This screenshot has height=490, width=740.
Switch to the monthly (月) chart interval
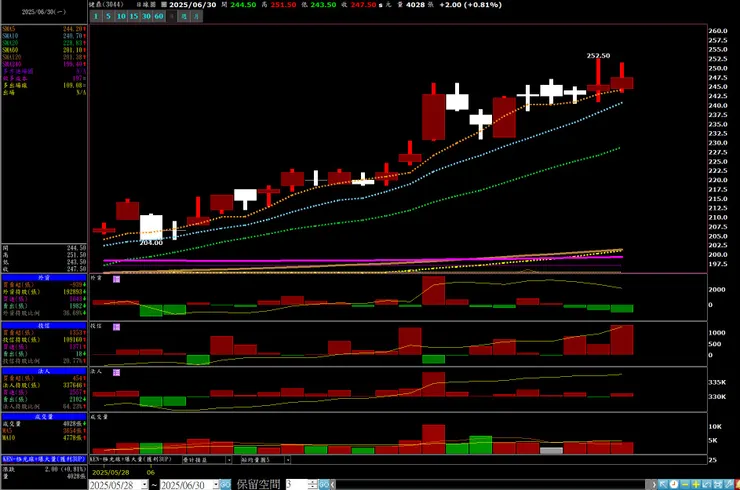pos(196,17)
